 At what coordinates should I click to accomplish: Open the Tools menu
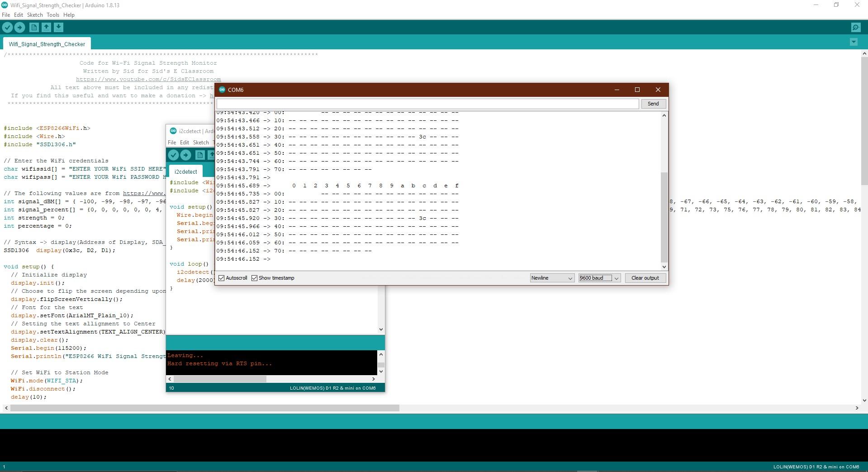52,14
